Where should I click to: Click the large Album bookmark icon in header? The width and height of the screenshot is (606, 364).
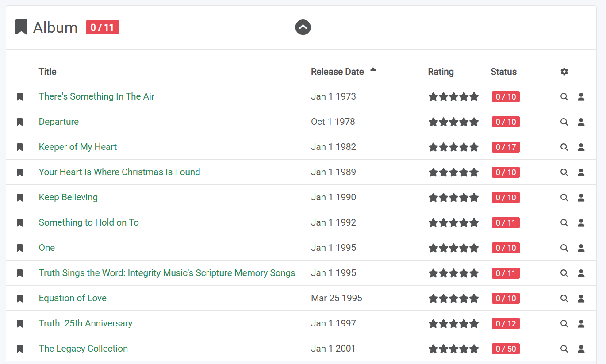click(21, 27)
